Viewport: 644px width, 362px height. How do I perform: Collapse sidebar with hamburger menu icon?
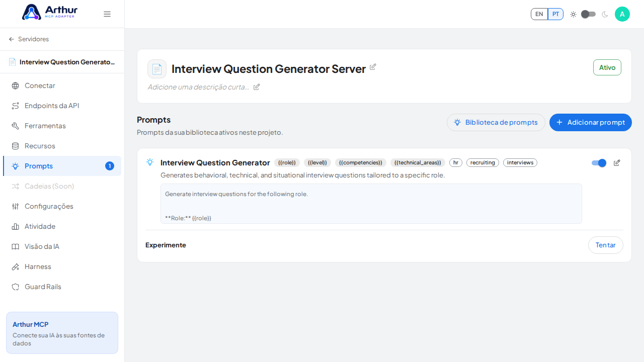click(x=107, y=14)
